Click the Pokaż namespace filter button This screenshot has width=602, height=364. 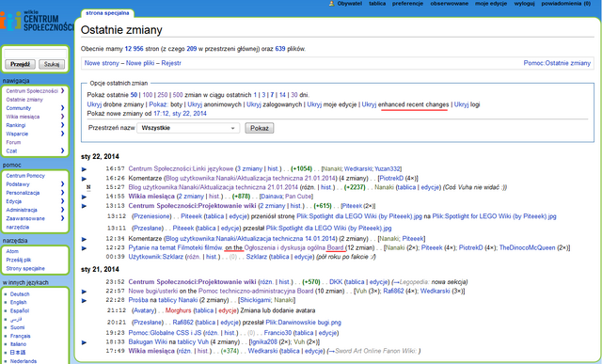(260, 128)
